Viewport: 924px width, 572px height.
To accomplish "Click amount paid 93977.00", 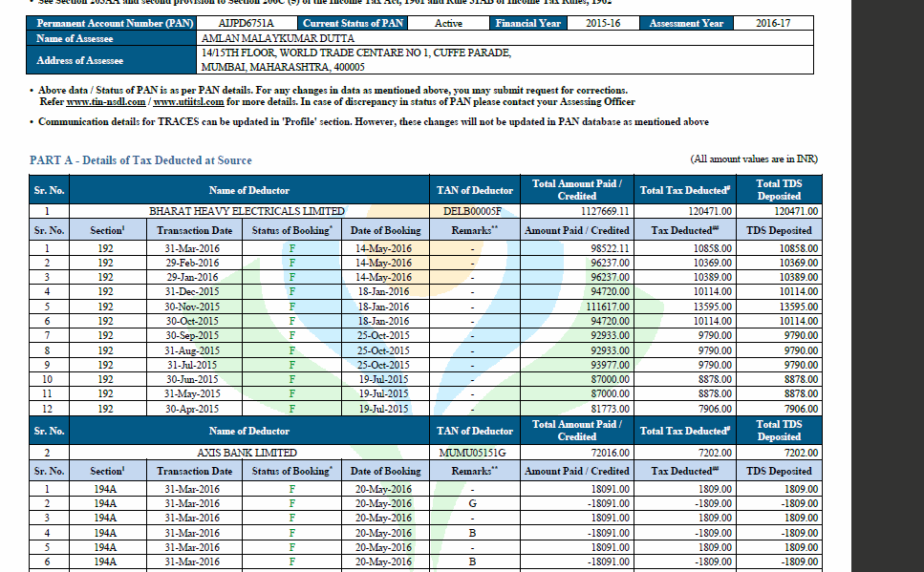I will coord(610,365).
